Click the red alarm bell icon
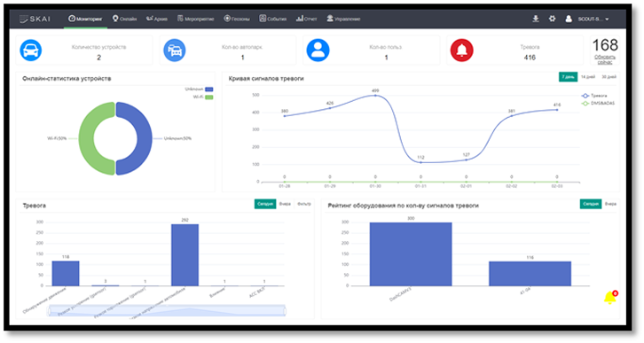Image resolution: width=644 pixels, height=343 pixels. click(461, 51)
